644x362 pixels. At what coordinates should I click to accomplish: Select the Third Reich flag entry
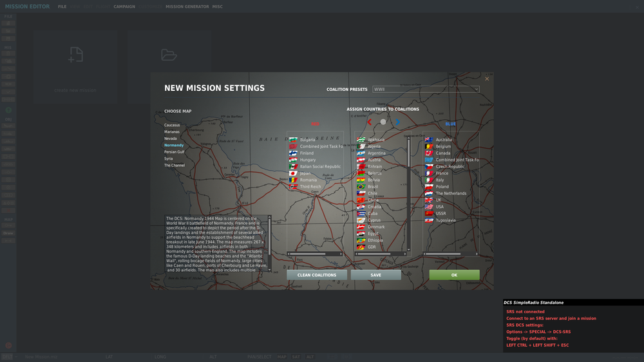click(x=305, y=187)
